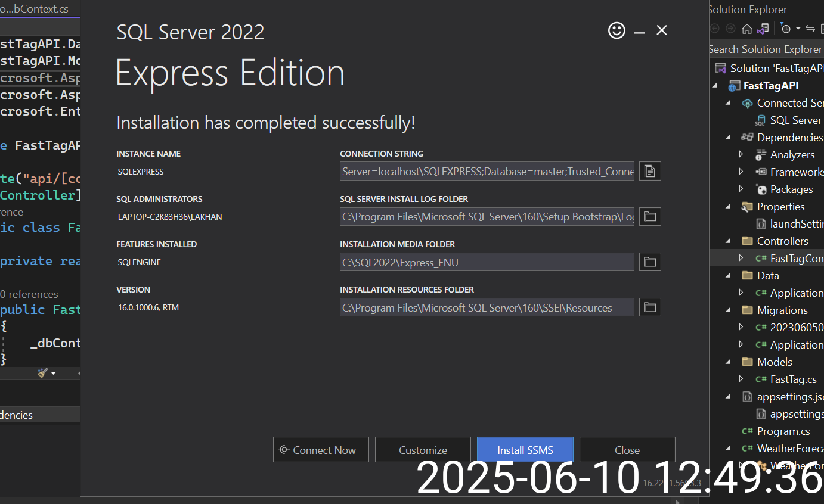824x504 pixels.
Task: Click the pending changes filter clock icon
Action: (x=786, y=29)
